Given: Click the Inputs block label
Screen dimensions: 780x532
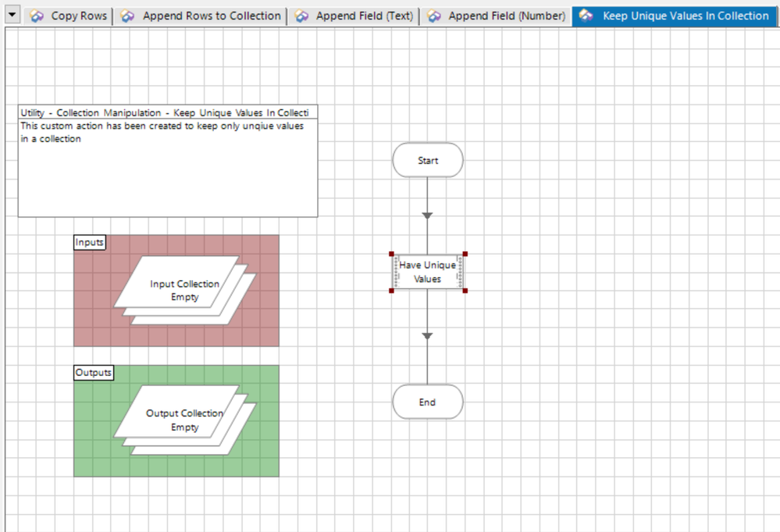Looking at the screenshot, I should tap(89, 243).
